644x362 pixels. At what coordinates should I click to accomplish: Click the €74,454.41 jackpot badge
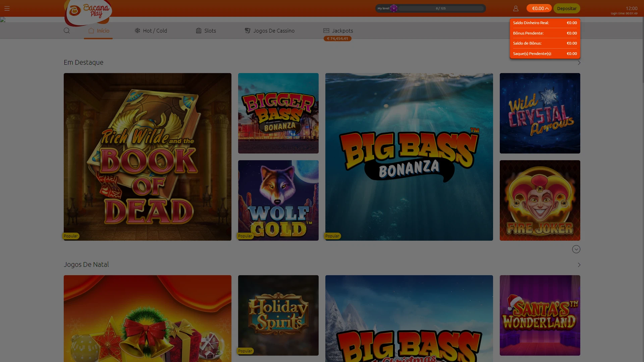(x=337, y=39)
